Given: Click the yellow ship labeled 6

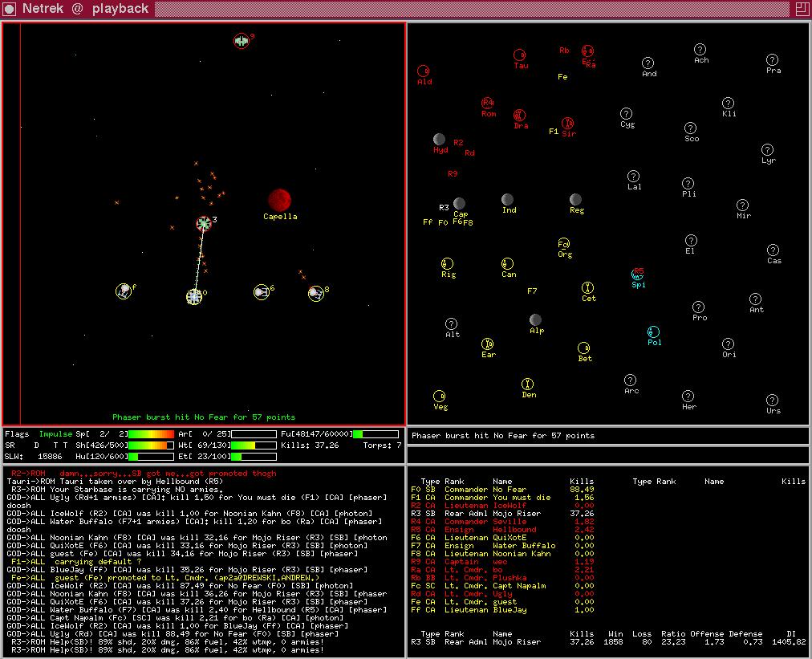Looking at the screenshot, I should pyautogui.click(x=262, y=292).
